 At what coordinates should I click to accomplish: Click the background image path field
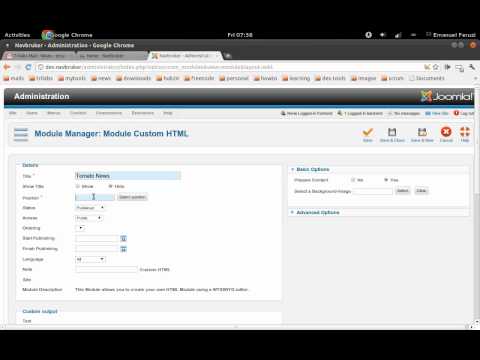click(373, 191)
